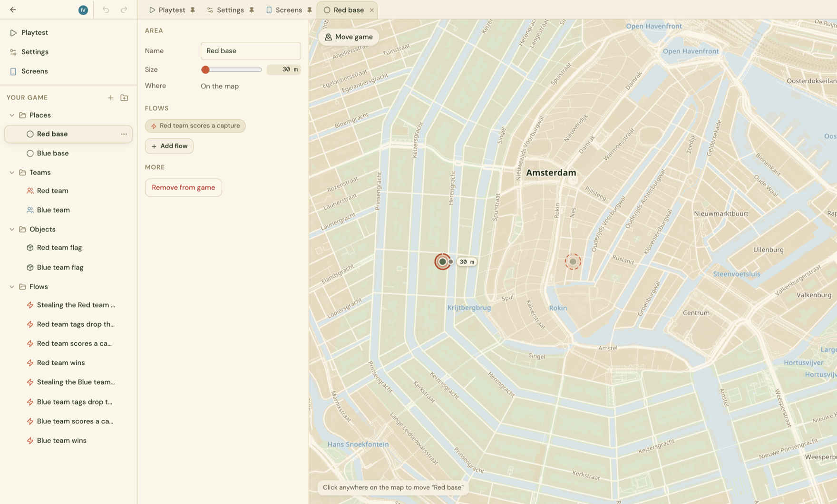Click Remove from game button
837x504 pixels.
click(x=184, y=187)
